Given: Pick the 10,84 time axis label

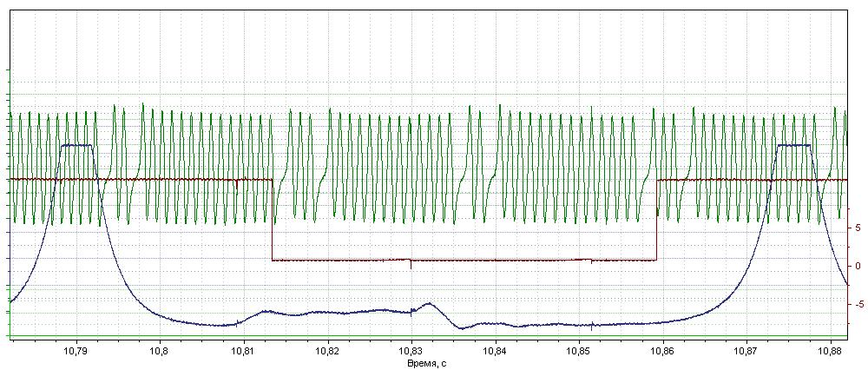Looking at the screenshot, I should pos(495,351).
